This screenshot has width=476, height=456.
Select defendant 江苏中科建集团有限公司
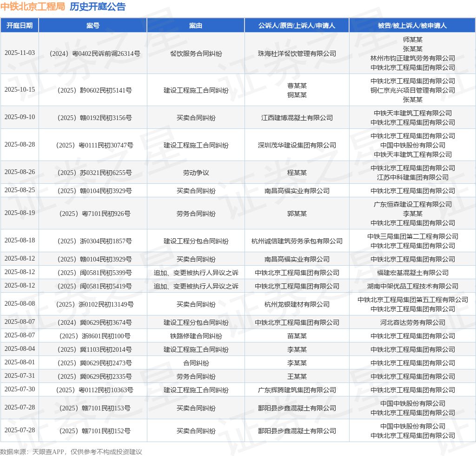coord(413,177)
